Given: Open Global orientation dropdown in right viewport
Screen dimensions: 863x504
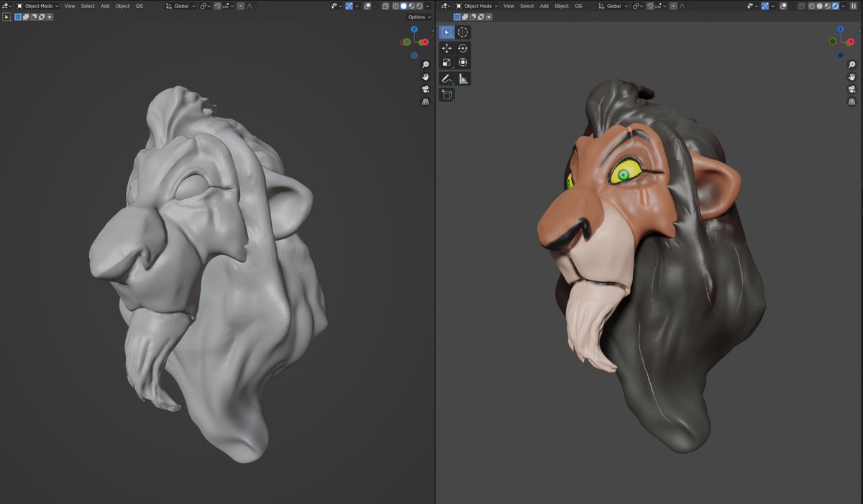Looking at the screenshot, I should click(x=613, y=6).
